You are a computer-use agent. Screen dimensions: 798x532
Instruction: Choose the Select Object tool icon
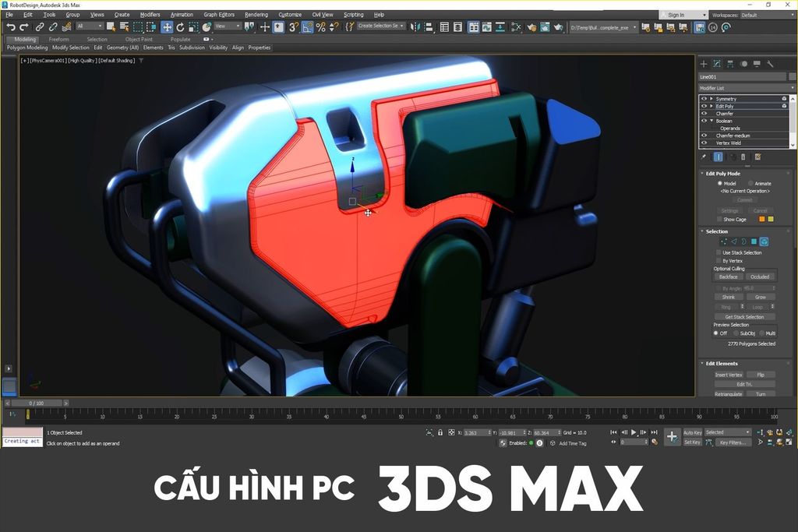pos(111,27)
